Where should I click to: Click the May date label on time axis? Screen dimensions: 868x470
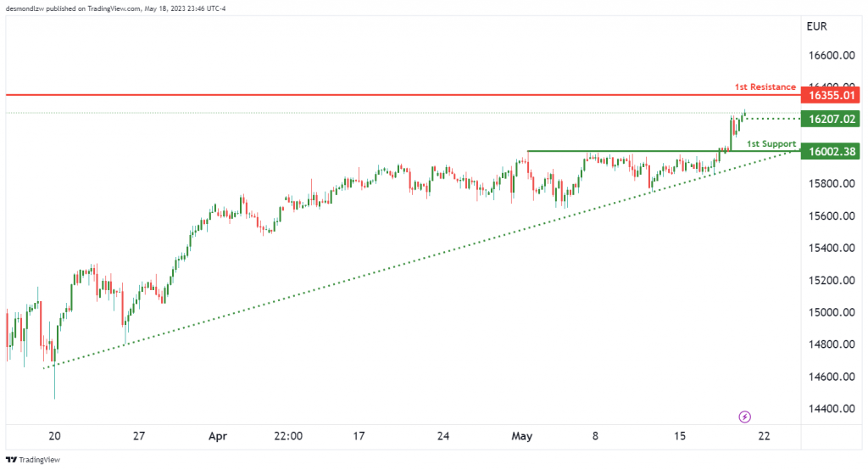[x=521, y=436]
